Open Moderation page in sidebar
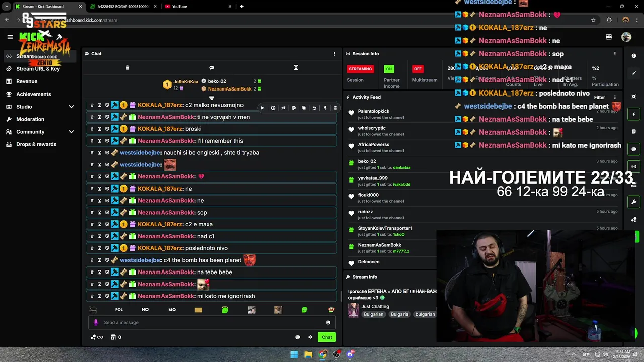This screenshot has width=644, height=362. pos(30,119)
